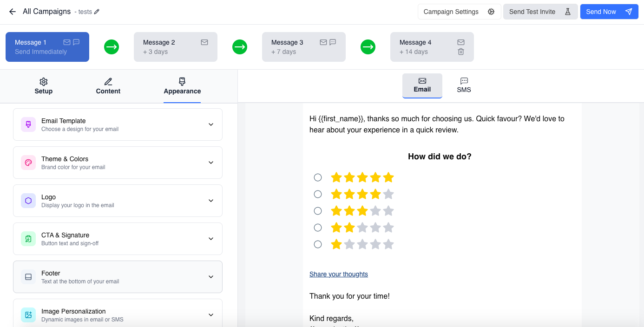
Task: Click the Logo hexagon icon
Action: click(x=28, y=201)
